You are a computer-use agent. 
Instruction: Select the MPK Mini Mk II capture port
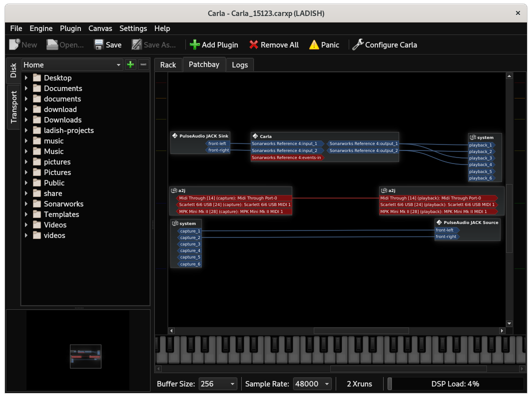[x=234, y=211]
